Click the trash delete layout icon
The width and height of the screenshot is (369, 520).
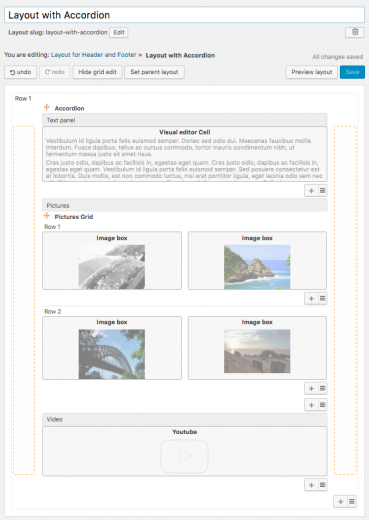click(x=355, y=32)
